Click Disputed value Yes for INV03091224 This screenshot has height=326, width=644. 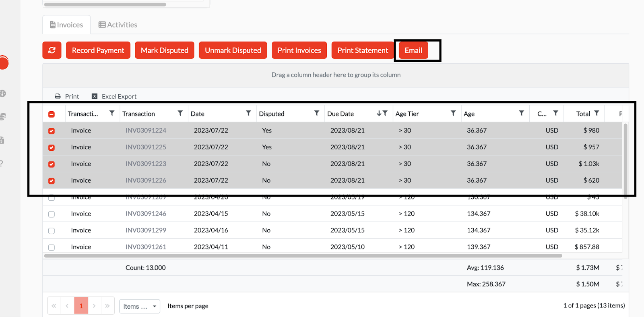[x=267, y=130]
